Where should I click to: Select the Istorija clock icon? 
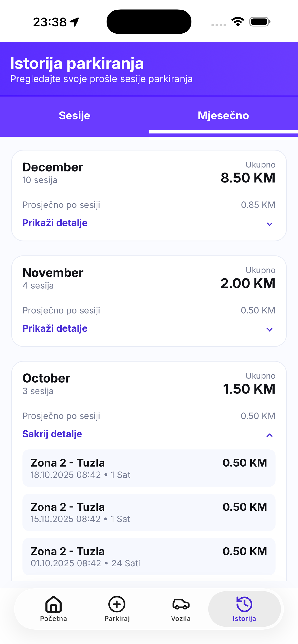click(x=244, y=604)
